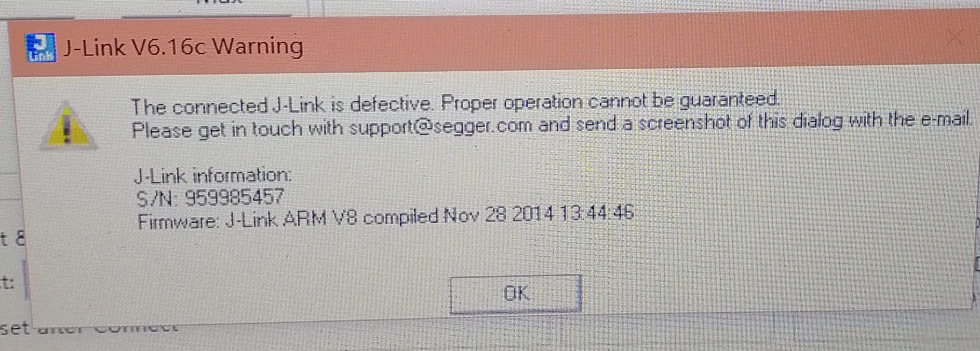Click the serial number 959985457
980x351 pixels.
(234, 198)
